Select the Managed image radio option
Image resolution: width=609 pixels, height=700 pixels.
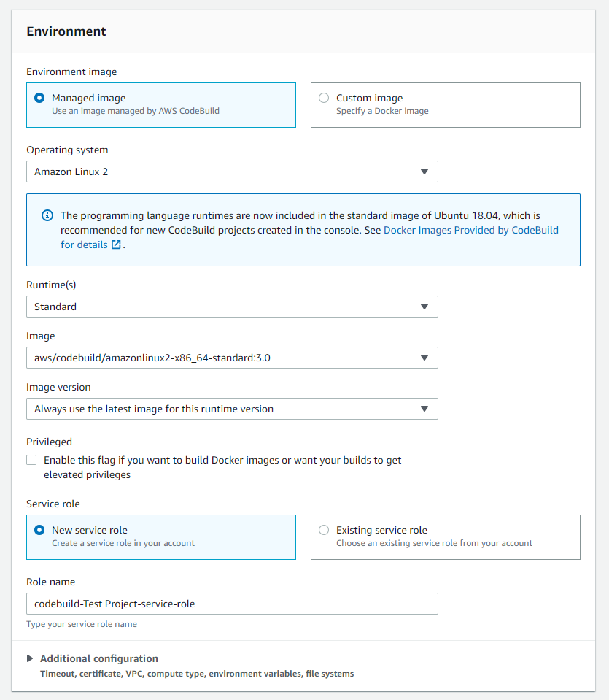coord(39,98)
